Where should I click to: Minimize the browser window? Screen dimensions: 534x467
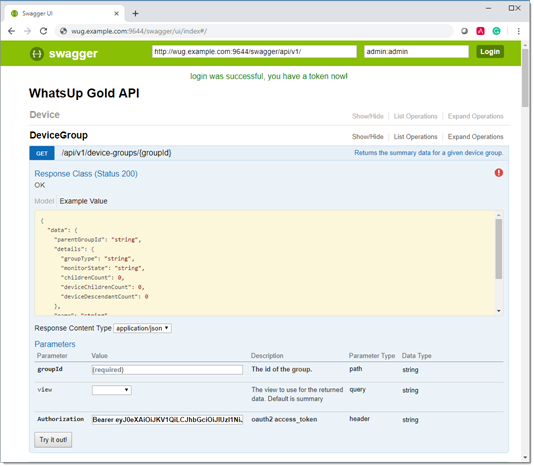[488, 8]
